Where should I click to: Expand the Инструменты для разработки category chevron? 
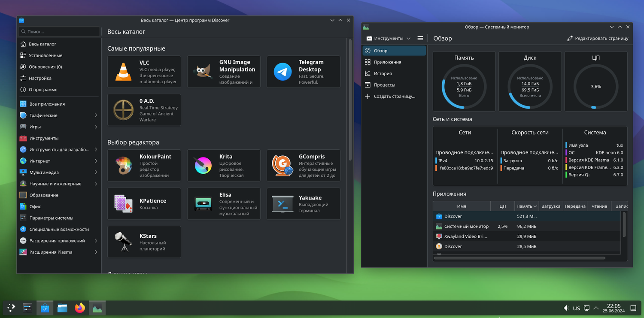point(96,149)
